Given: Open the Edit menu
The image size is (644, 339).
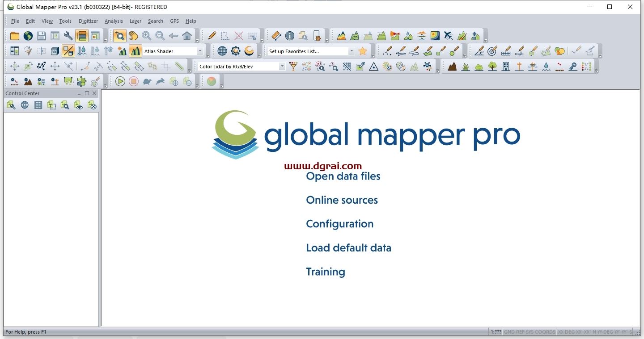Looking at the screenshot, I should (x=30, y=21).
